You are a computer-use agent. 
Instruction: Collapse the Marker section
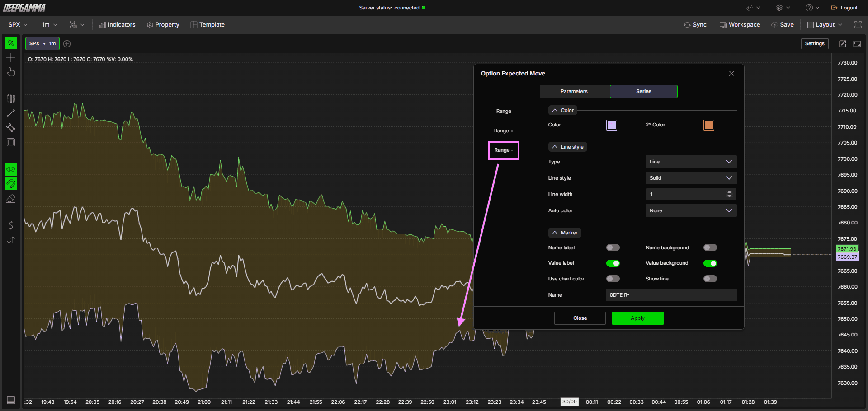tap(565, 233)
